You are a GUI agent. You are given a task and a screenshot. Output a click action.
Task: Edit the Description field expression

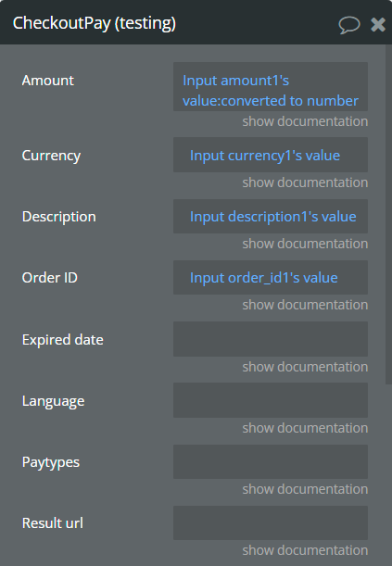[x=271, y=216]
